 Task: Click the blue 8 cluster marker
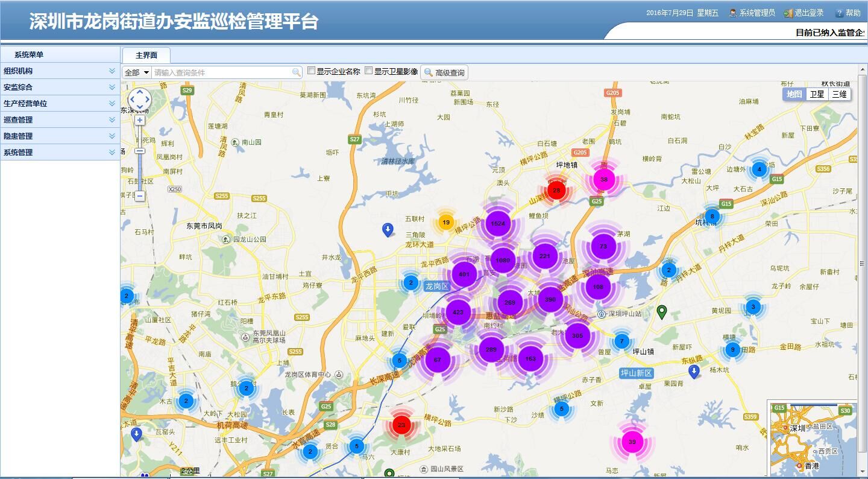point(712,217)
